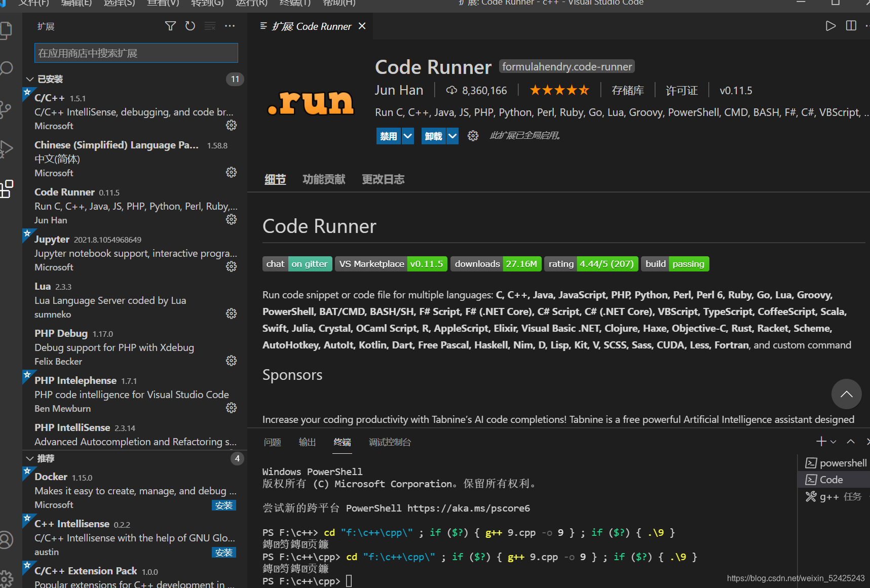The height and width of the screenshot is (588, 870).
Task: Clear extension search results icon
Action: 210,26
